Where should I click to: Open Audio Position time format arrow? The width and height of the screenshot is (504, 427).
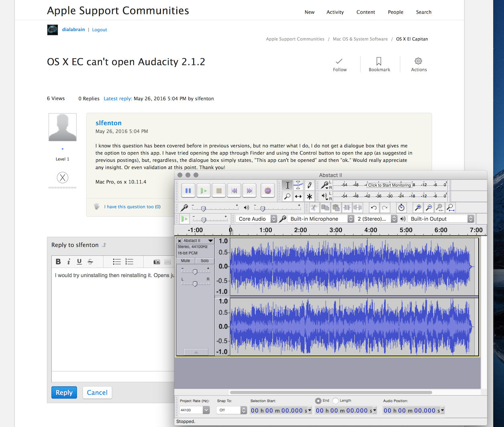(442, 411)
